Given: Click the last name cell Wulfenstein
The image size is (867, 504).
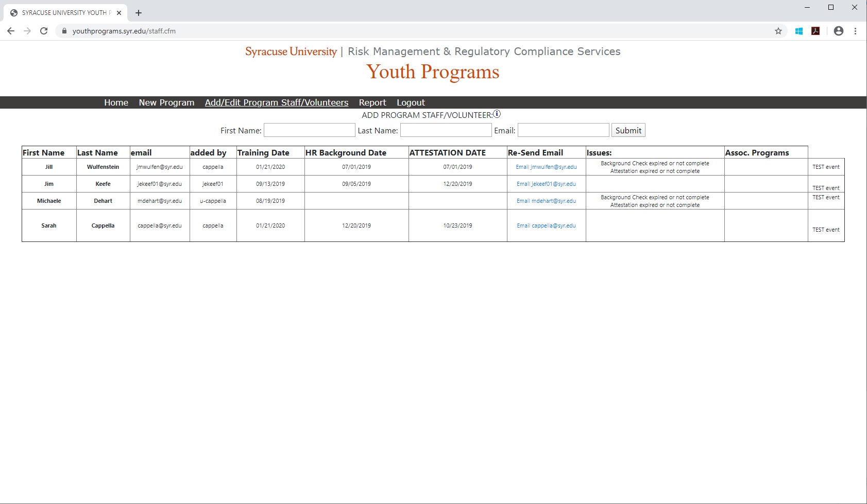Looking at the screenshot, I should pyautogui.click(x=103, y=167).
